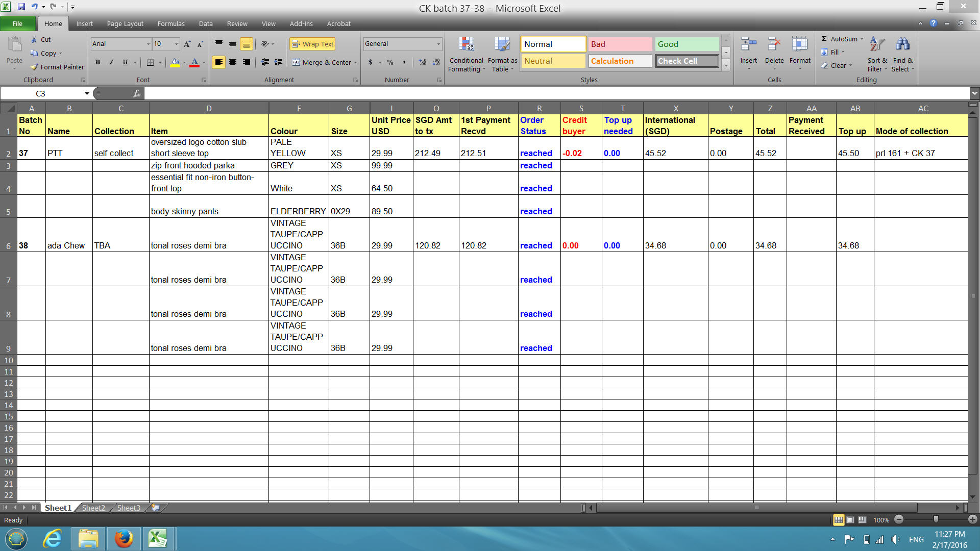Apply the Check Cell style

pos(687,61)
